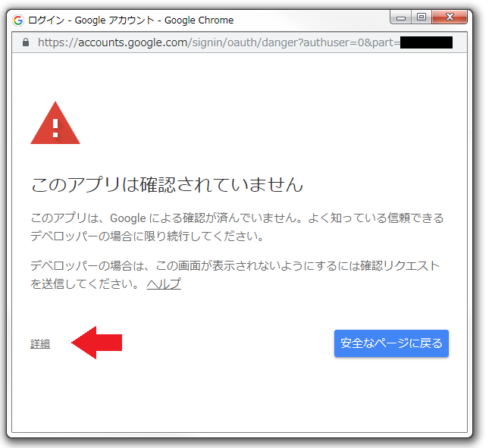Click the 安全なページに戻る button
492x448 pixels.
391,343
